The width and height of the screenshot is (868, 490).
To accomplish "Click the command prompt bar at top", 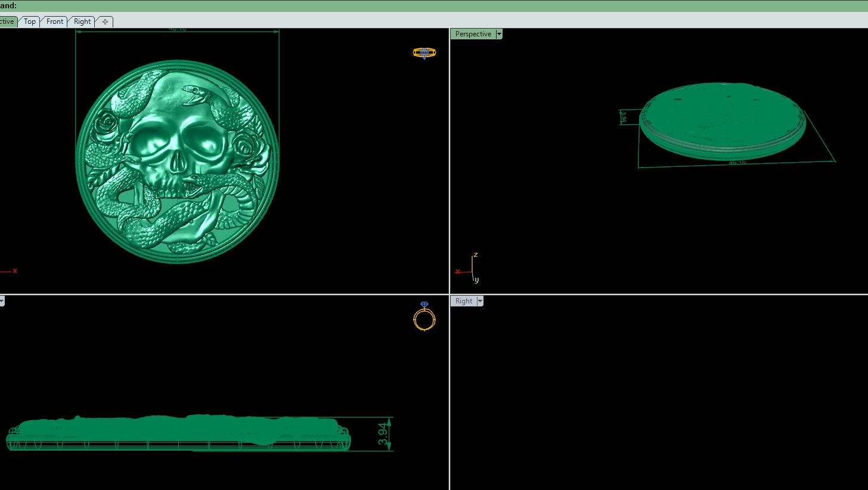I will pos(434,5).
